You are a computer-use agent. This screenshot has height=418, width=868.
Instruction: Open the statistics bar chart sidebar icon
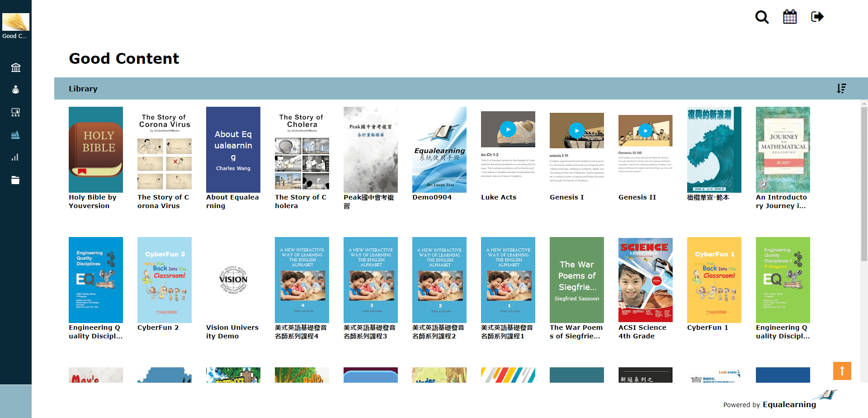pos(16,157)
